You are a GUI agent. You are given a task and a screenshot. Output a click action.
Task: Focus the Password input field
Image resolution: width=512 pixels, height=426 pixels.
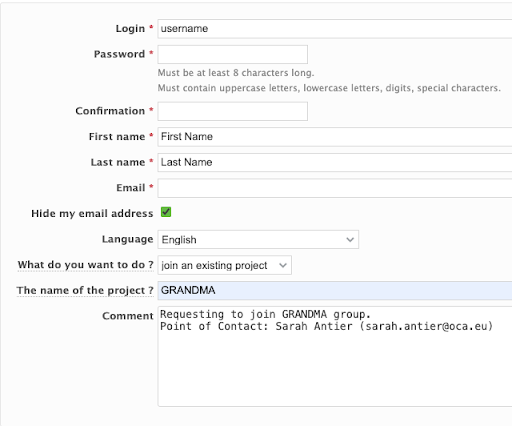233,54
